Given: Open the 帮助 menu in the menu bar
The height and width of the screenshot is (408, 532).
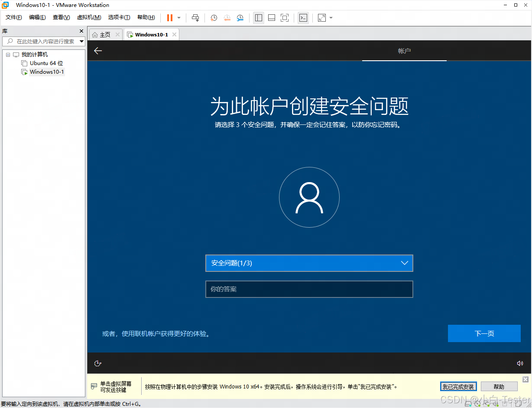Looking at the screenshot, I should point(146,17).
